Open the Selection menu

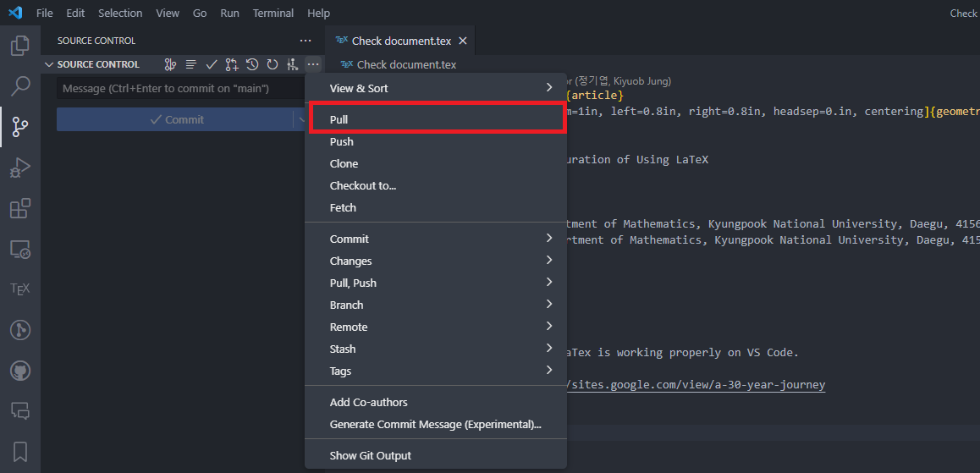tap(120, 14)
